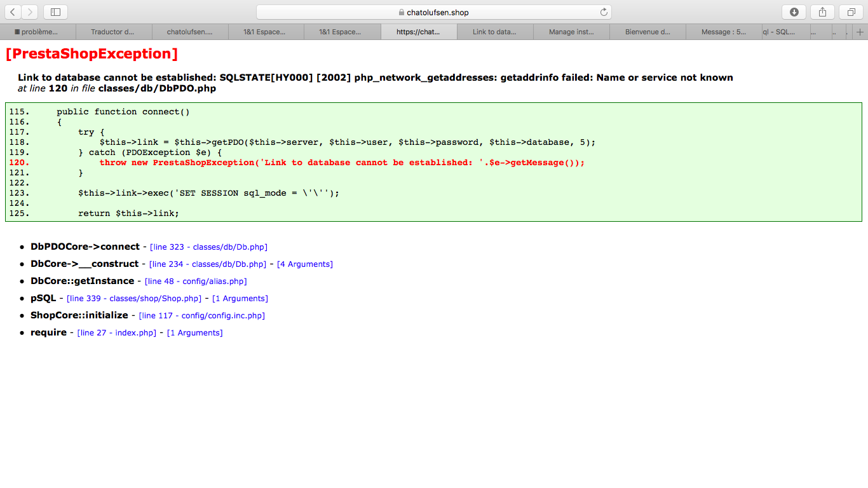Click the Safari forward arrow button

(x=30, y=12)
